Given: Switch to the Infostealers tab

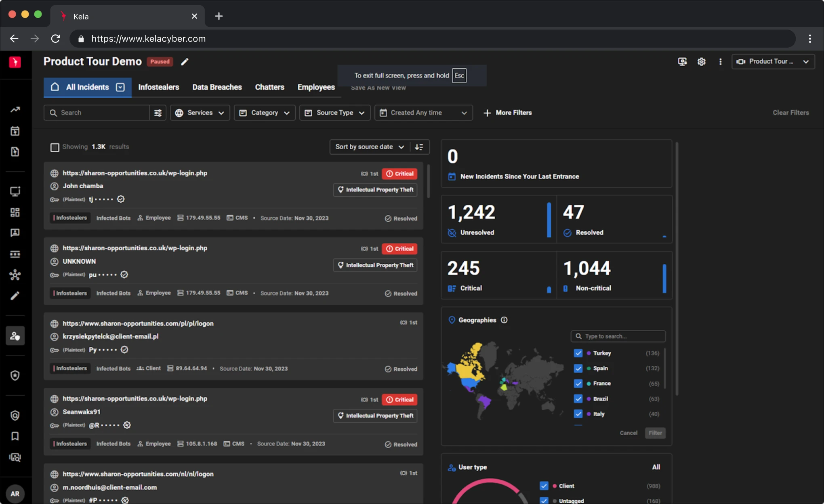Looking at the screenshot, I should coord(158,87).
